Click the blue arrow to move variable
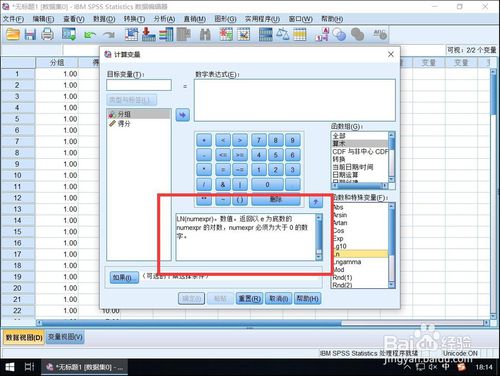 [x=182, y=115]
